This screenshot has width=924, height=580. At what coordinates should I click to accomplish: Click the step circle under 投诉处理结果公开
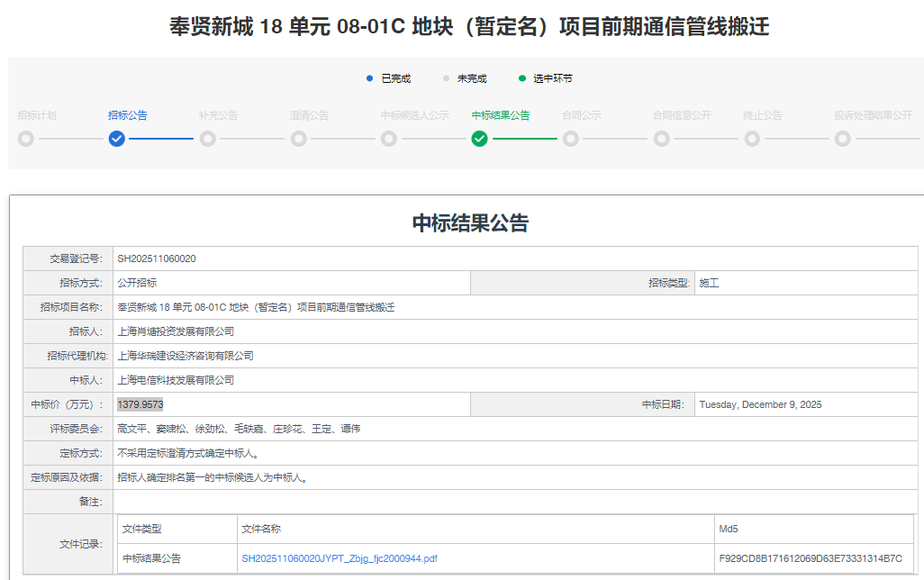click(x=842, y=139)
